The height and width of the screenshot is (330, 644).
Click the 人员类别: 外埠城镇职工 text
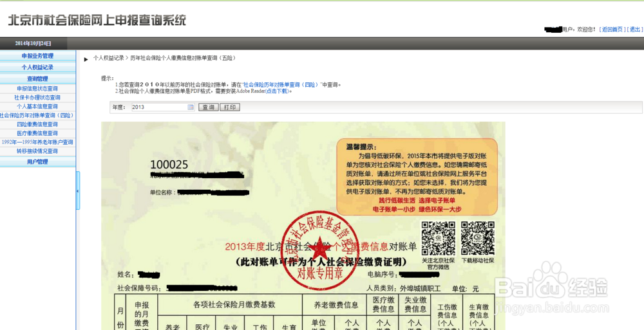[405, 289]
